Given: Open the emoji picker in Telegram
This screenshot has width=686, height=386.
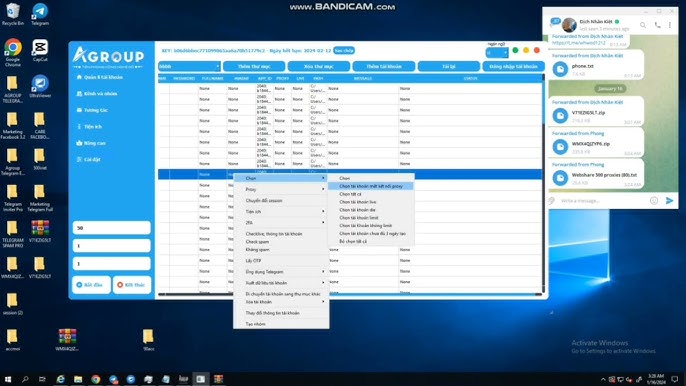Looking at the screenshot, I should coord(654,200).
